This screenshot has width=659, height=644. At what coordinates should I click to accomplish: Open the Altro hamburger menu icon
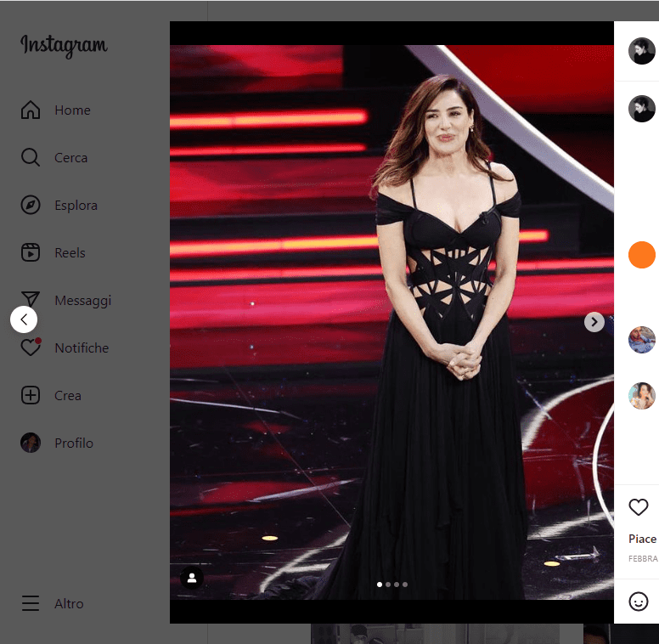coord(31,603)
